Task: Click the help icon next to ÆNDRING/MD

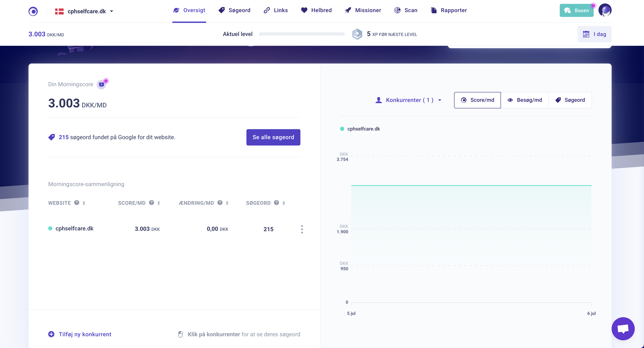Action: (220, 203)
